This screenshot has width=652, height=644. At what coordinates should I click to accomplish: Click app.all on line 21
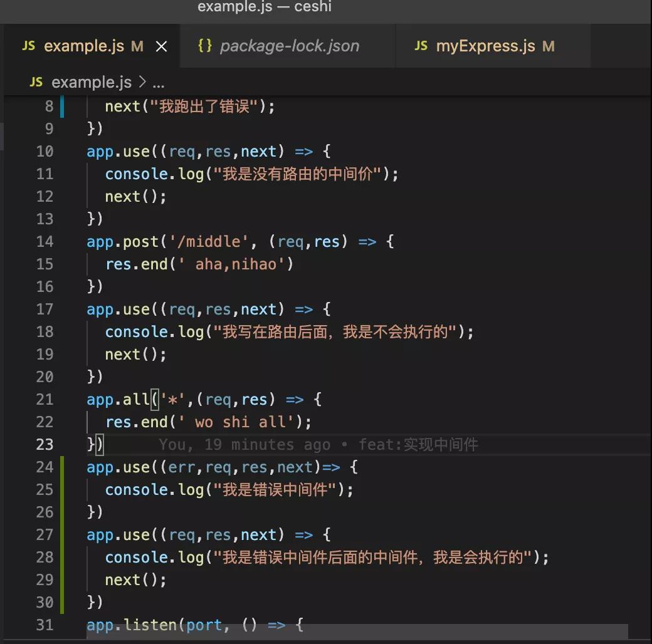(118, 400)
